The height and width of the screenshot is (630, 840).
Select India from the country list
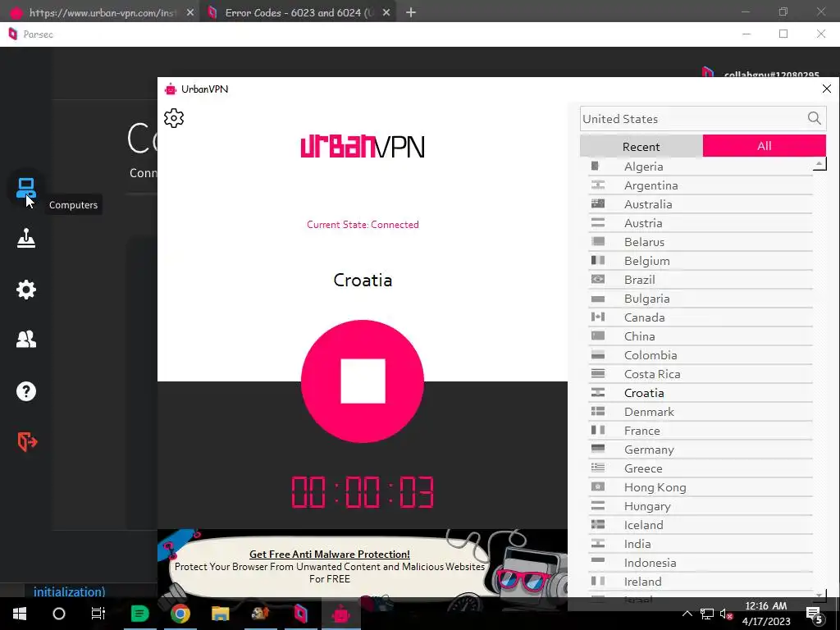pos(701,544)
